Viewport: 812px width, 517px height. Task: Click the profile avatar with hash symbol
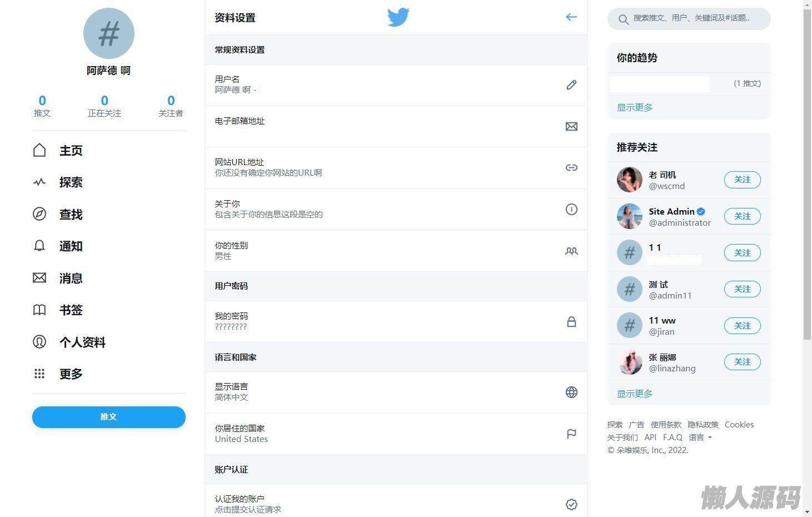pyautogui.click(x=109, y=33)
